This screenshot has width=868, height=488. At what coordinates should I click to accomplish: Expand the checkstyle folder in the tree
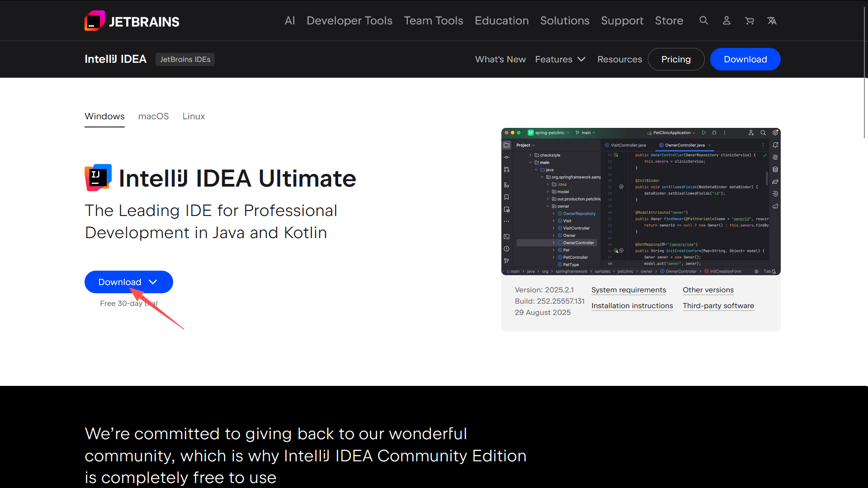click(x=531, y=155)
